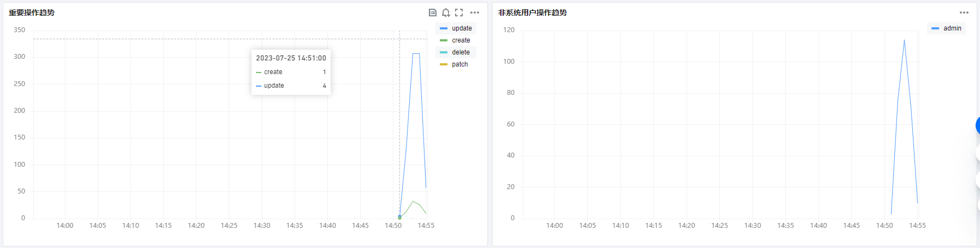Click the 350 y-axis label

20,30
